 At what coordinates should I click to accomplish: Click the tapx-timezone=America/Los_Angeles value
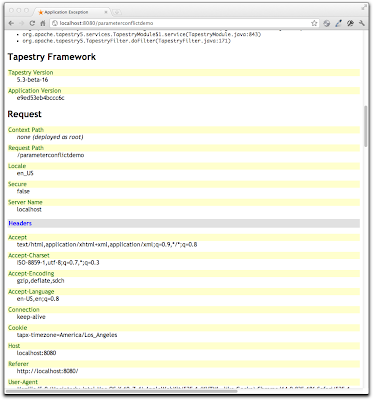67,335
